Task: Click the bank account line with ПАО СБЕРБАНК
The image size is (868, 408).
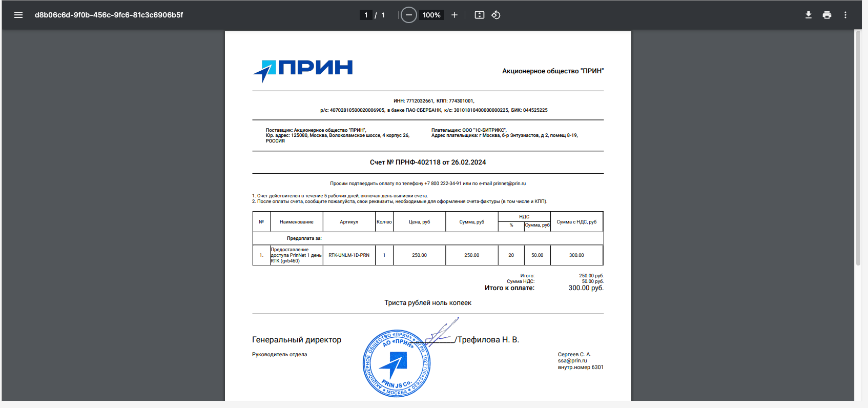Action: click(434, 110)
